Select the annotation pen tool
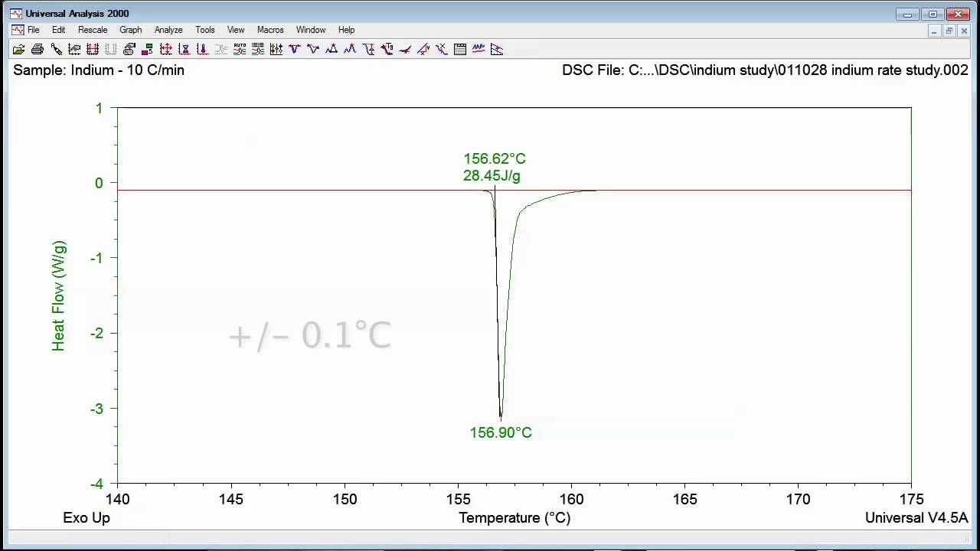 click(x=56, y=49)
